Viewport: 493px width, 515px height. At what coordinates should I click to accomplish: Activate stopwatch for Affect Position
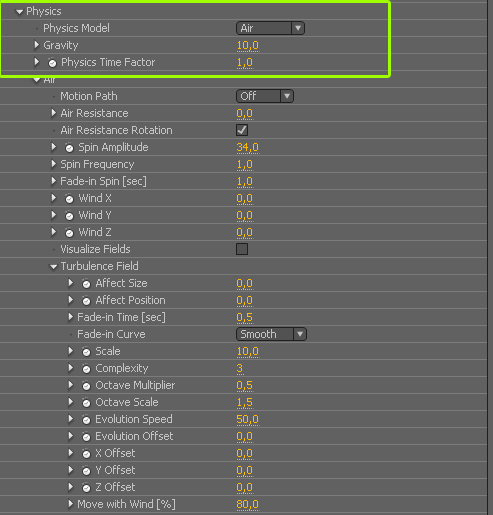coord(86,301)
